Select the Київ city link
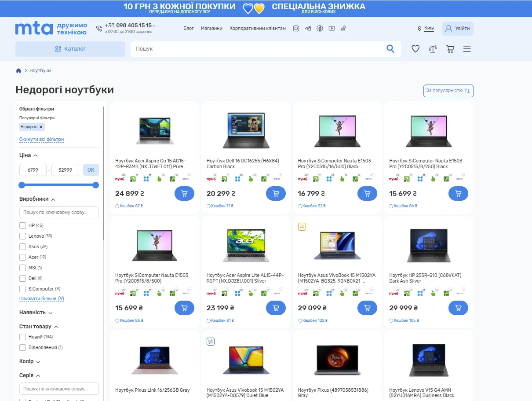The width and height of the screenshot is (532, 401). coord(429,28)
